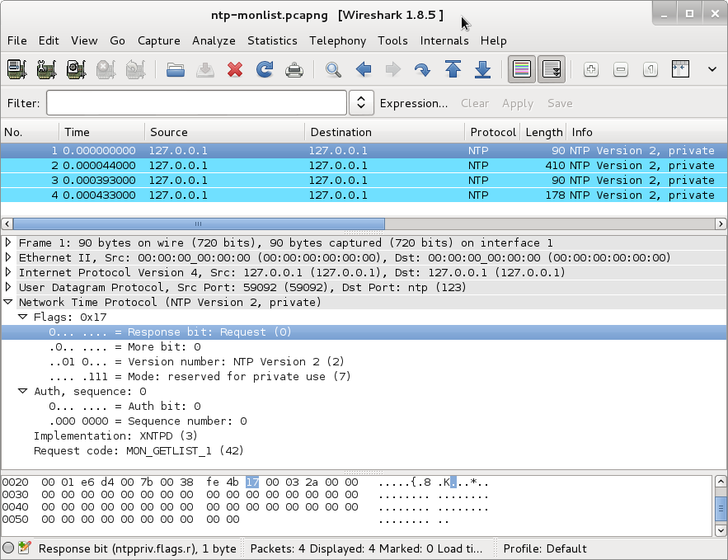Click the expert info status circle

(x=8, y=548)
